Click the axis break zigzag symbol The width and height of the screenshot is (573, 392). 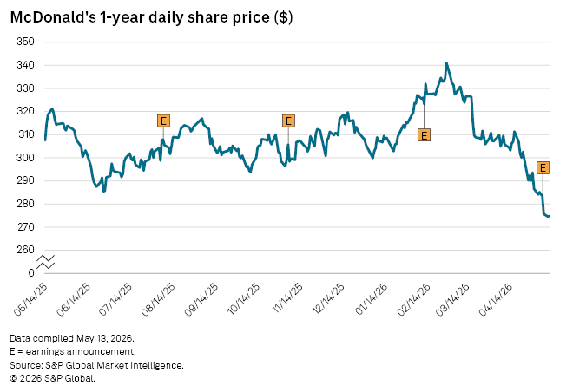46,262
